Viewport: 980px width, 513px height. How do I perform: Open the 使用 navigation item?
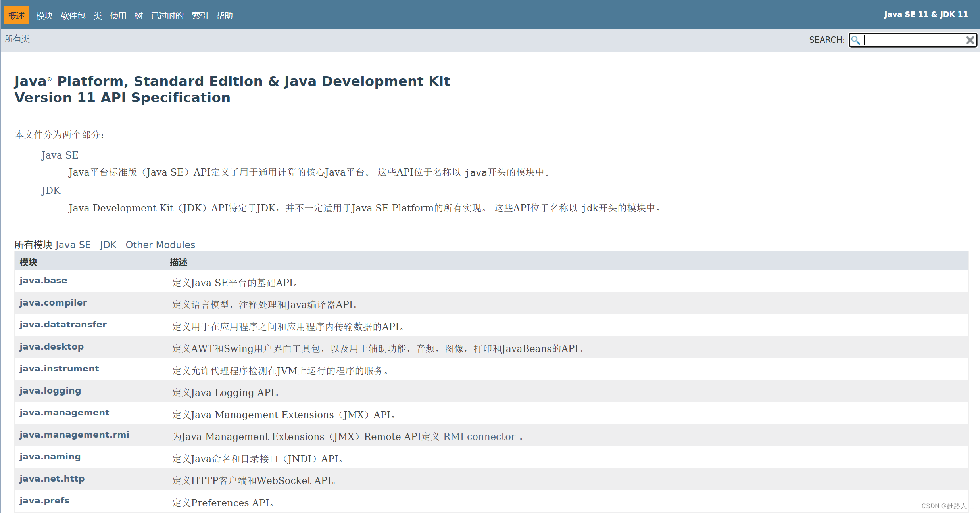click(x=118, y=15)
